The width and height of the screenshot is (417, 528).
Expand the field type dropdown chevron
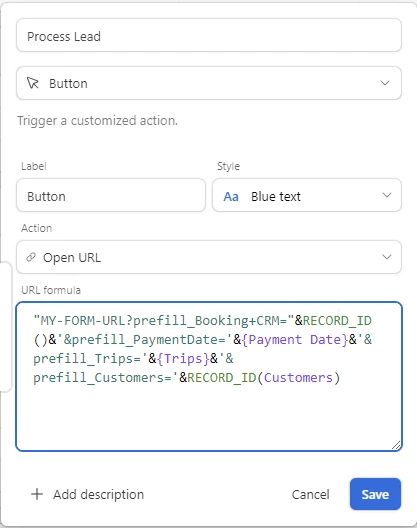(385, 83)
